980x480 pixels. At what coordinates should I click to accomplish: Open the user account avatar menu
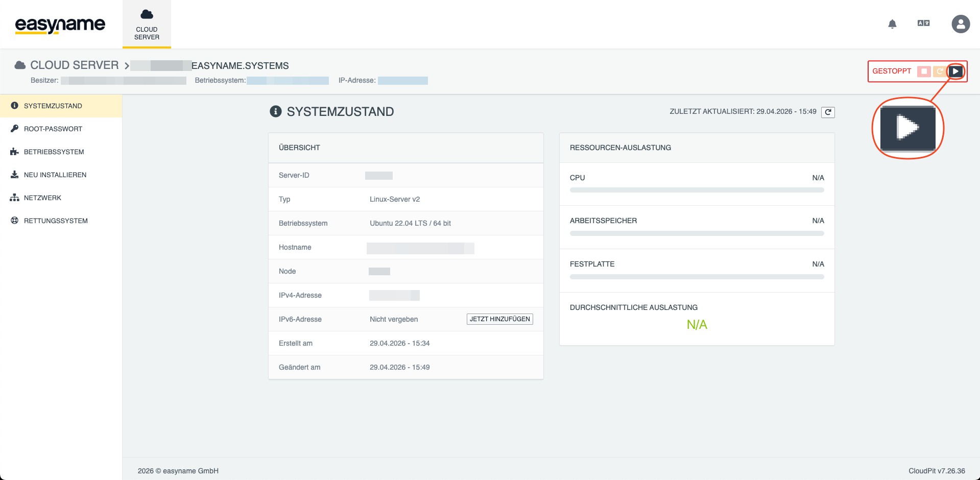(x=960, y=24)
